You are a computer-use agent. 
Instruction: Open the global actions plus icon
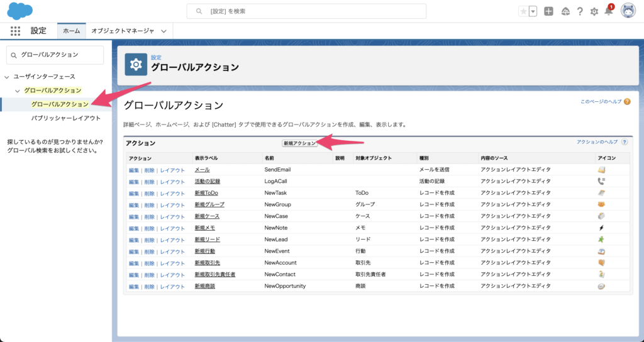click(548, 11)
